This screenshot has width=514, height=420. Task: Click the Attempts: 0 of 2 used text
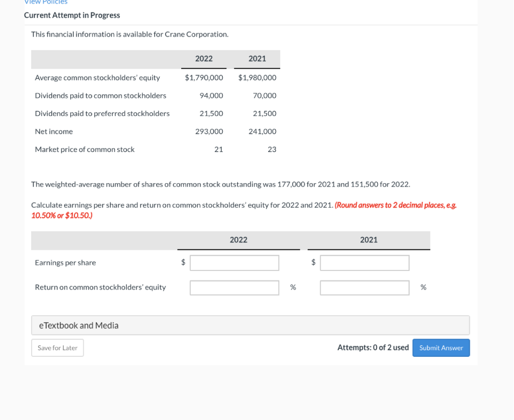[373, 347]
